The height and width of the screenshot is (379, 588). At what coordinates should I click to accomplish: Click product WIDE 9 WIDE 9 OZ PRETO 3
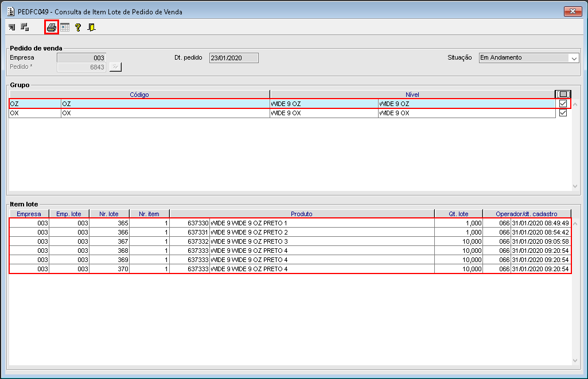322,241
